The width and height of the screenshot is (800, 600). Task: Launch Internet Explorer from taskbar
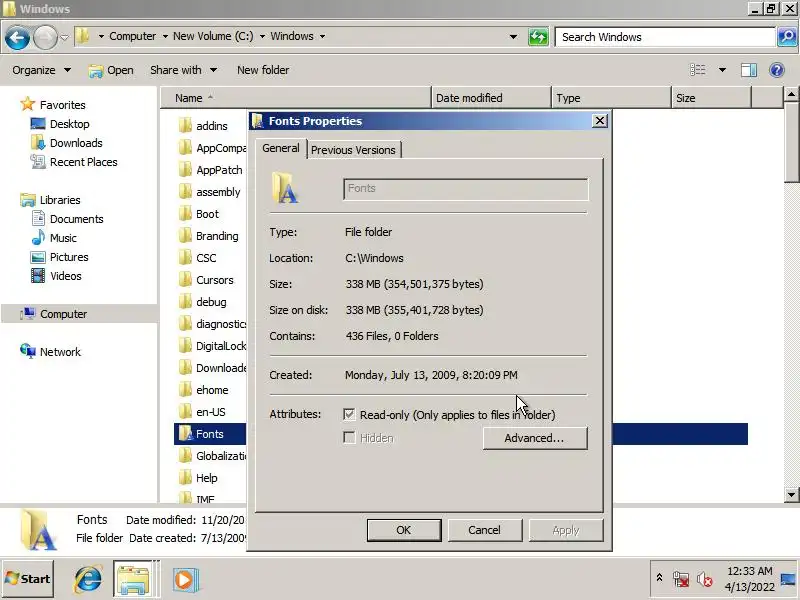[88, 580]
